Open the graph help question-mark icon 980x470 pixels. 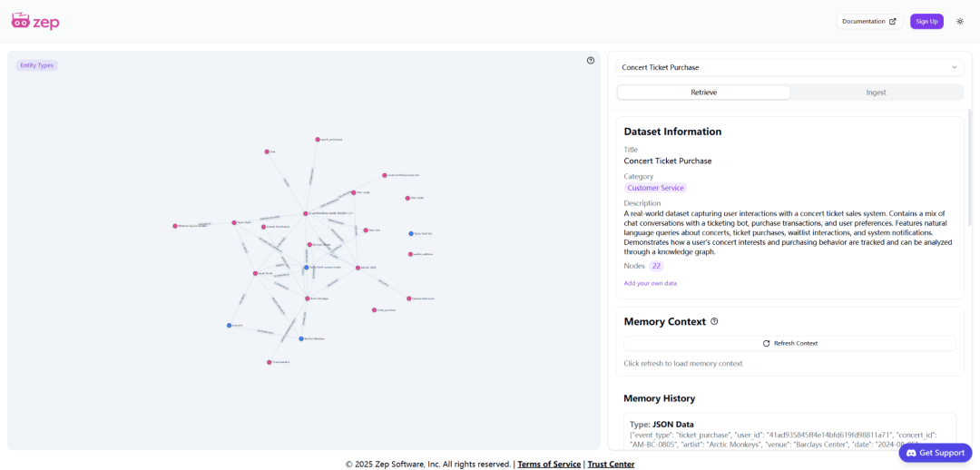click(591, 61)
